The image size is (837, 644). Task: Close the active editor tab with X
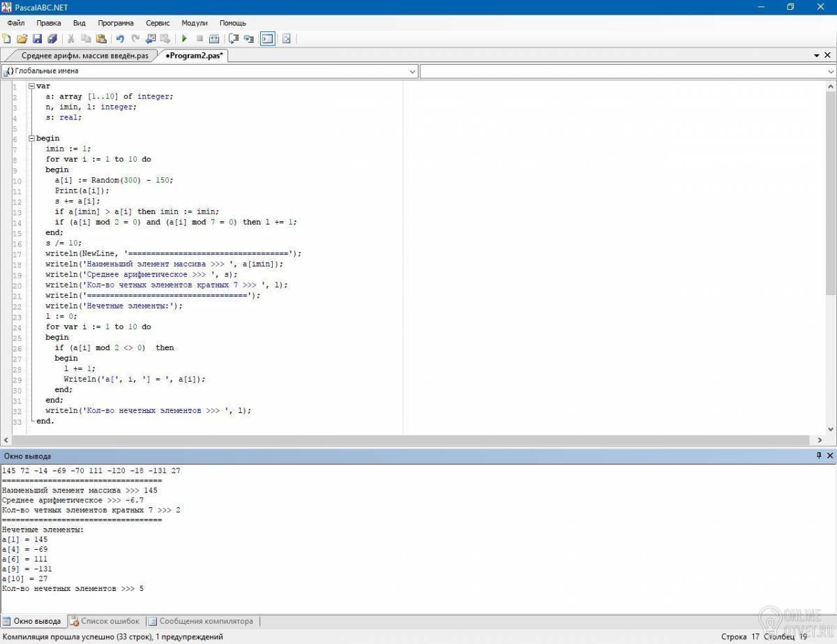pyautogui.click(x=829, y=55)
